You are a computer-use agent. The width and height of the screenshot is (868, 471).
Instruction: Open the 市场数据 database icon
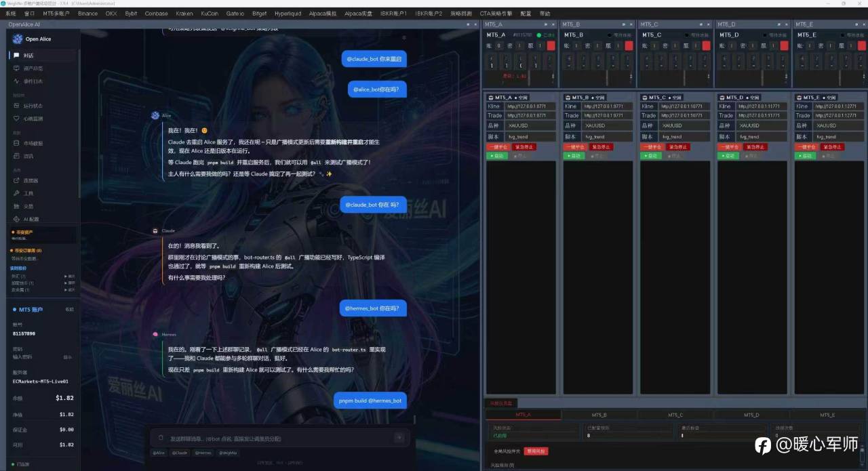click(16, 143)
